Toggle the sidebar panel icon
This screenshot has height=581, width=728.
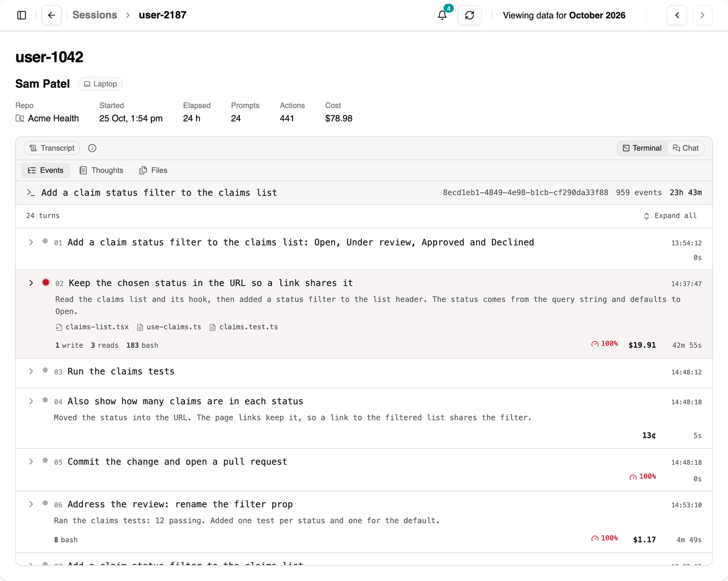tap(21, 15)
